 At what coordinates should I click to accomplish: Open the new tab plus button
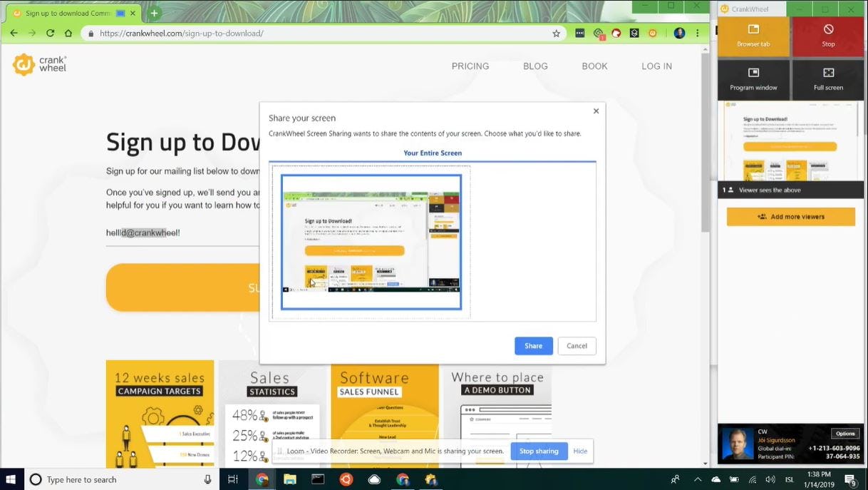[x=154, y=13]
